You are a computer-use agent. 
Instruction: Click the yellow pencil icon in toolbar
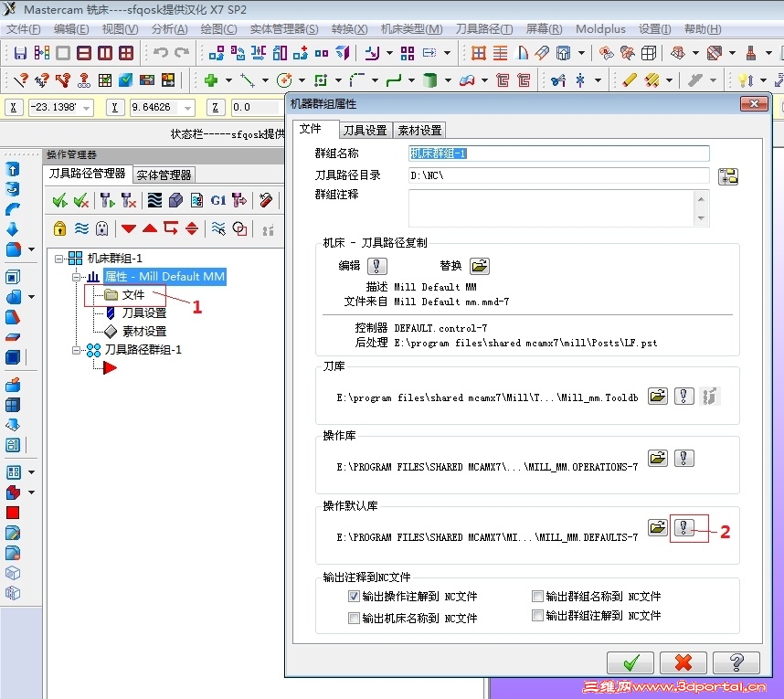click(629, 80)
